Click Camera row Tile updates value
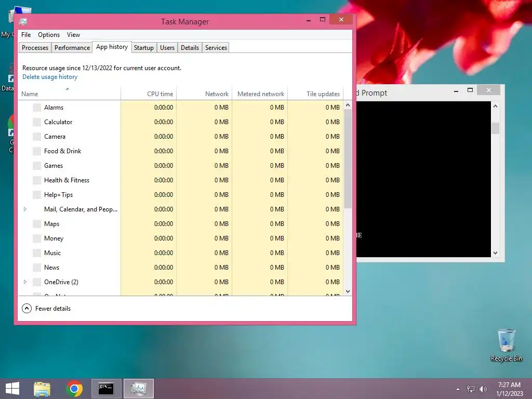Viewport: 532px width, 399px height. tap(332, 137)
